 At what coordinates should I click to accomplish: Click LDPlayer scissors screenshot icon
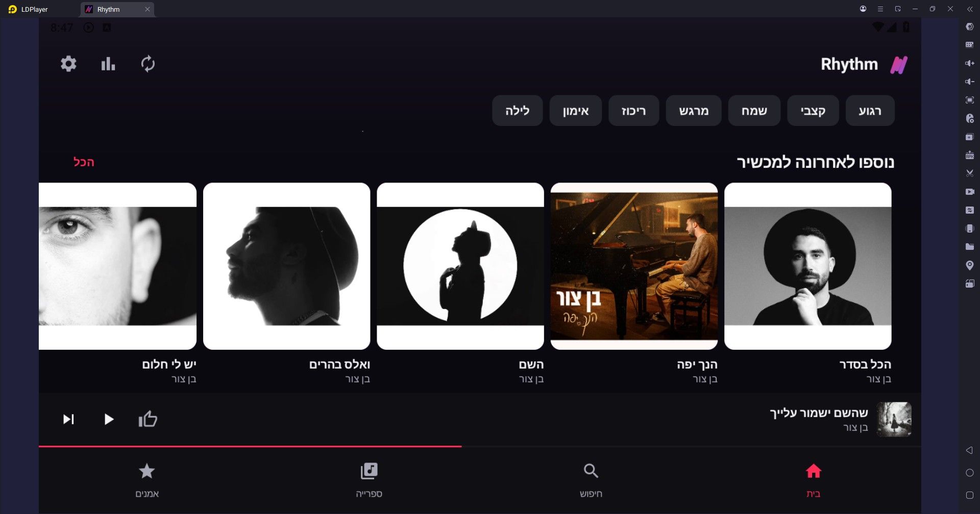970,173
